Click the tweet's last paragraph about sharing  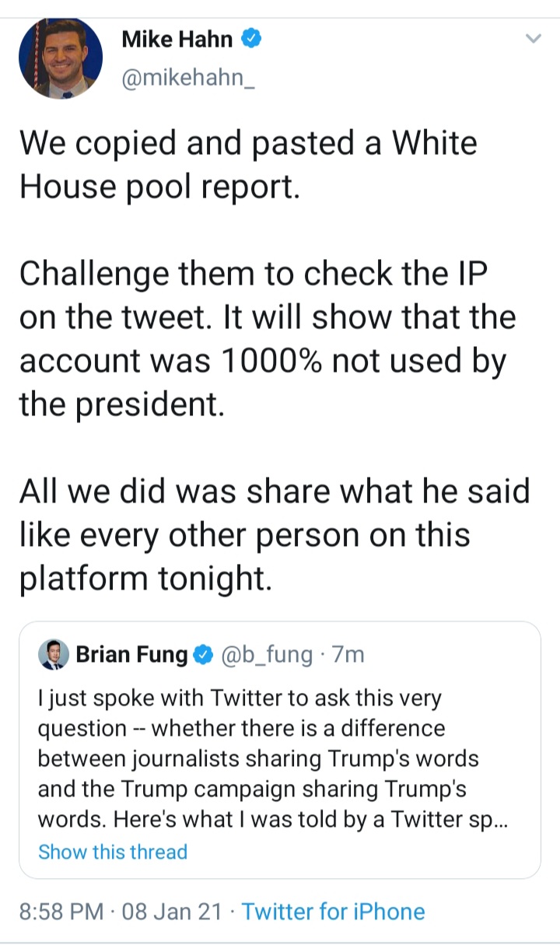tap(274, 534)
